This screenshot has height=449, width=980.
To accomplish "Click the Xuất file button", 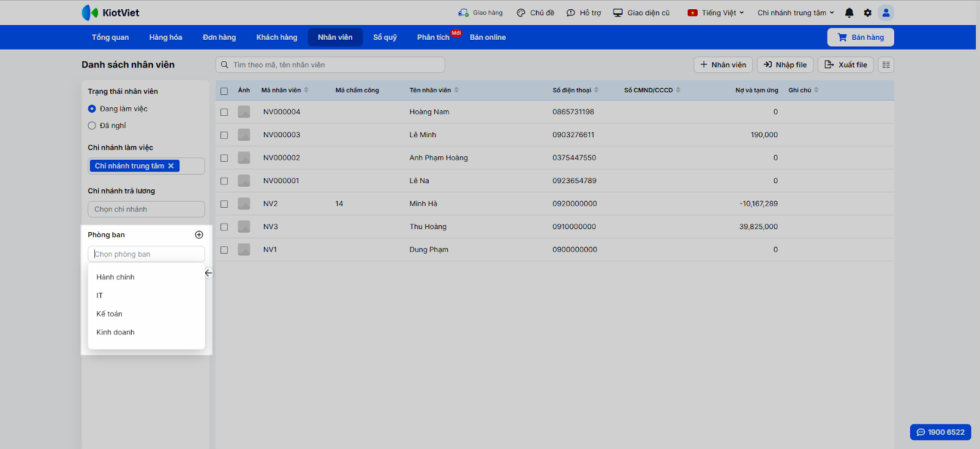I will (846, 65).
